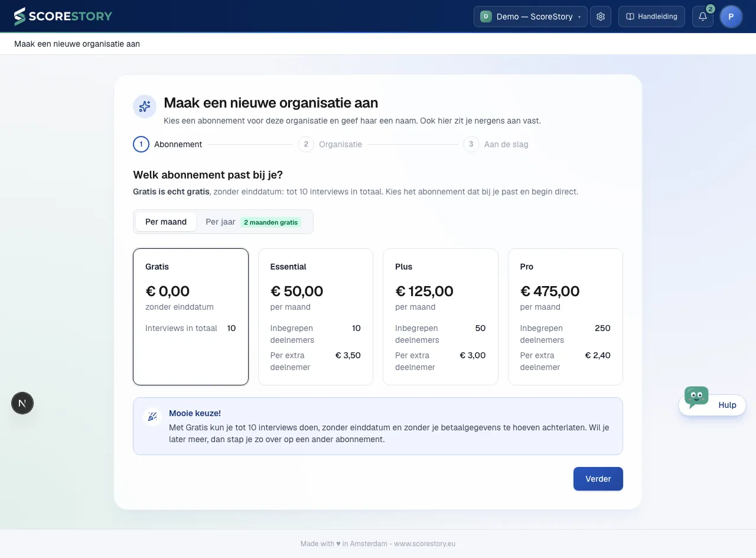The height and width of the screenshot is (558, 756).
Task: Click the zonder einddatum label under Gratis
Action: (180, 307)
